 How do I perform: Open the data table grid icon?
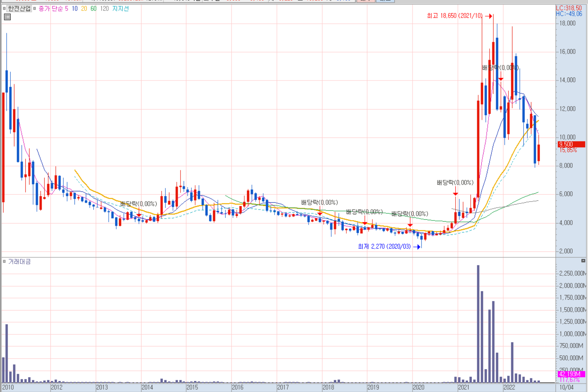pyautogui.click(x=7, y=17)
